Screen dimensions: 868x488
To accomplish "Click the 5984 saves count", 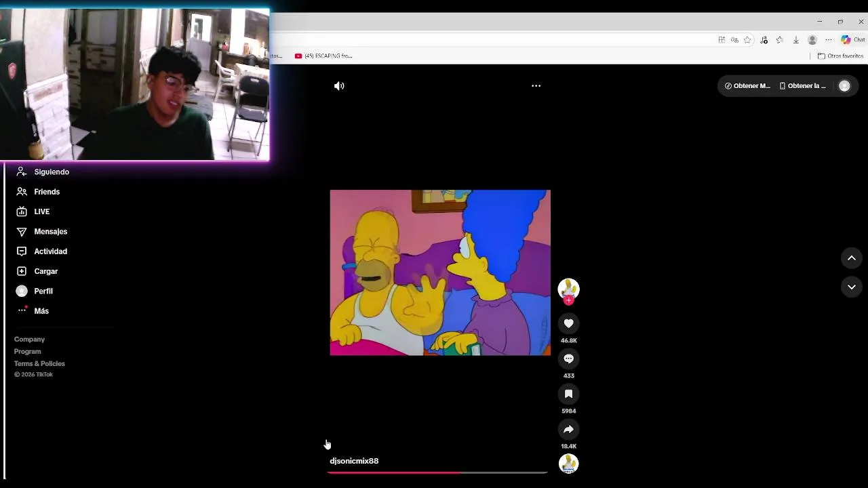I will coord(568,411).
